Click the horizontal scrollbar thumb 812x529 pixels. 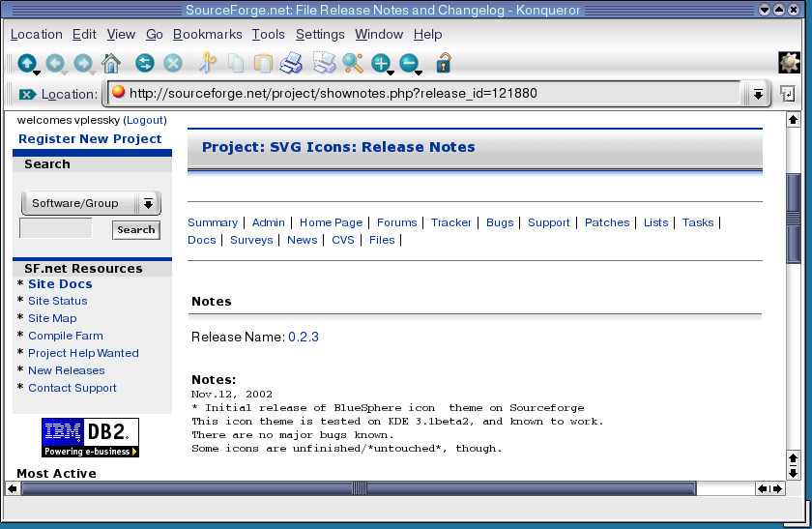(359, 488)
